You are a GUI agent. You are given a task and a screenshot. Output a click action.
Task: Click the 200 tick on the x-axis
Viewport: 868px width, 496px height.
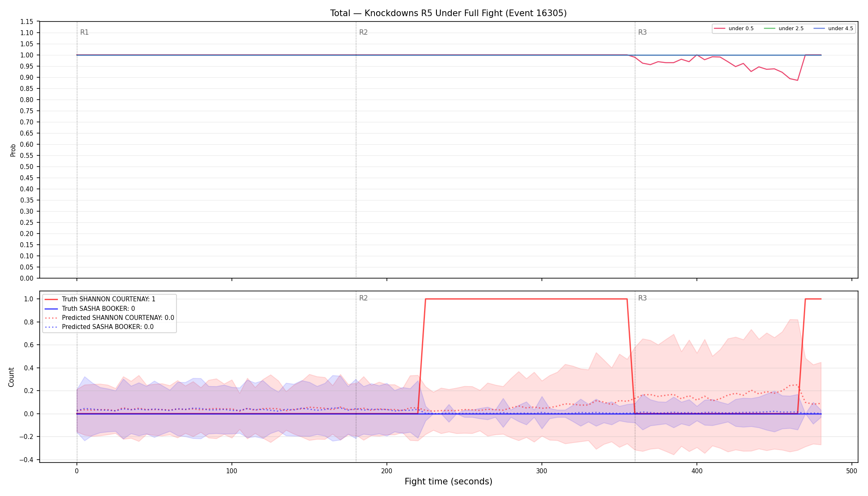(x=386, y=471)
